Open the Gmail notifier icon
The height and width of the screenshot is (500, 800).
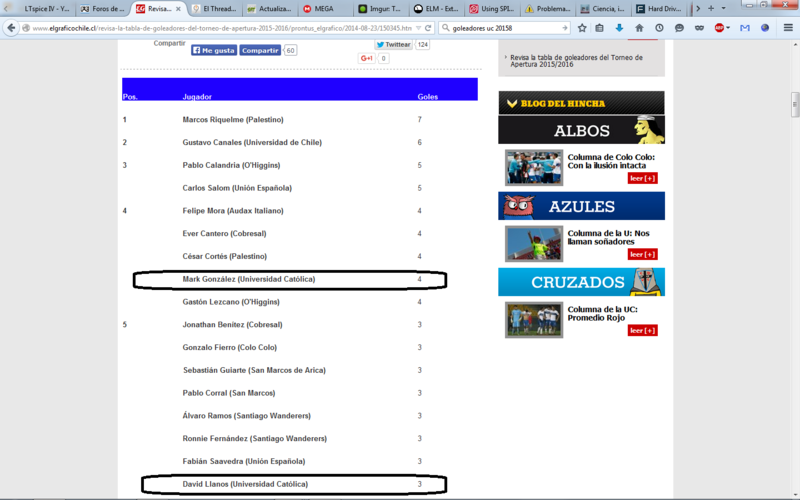click(745, 28)
